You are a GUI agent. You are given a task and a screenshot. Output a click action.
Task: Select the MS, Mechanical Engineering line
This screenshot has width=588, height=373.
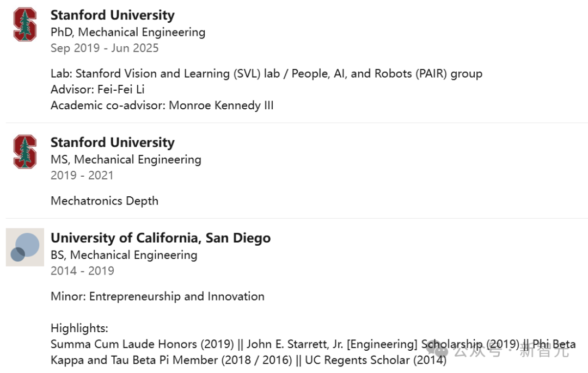click(x=126, y=160)
